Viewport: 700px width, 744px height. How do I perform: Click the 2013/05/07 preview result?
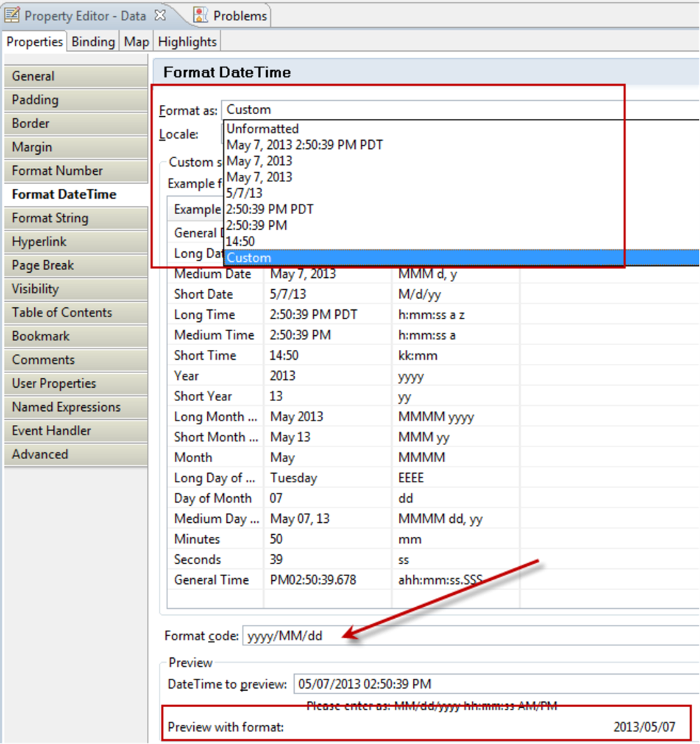point(644,727)
